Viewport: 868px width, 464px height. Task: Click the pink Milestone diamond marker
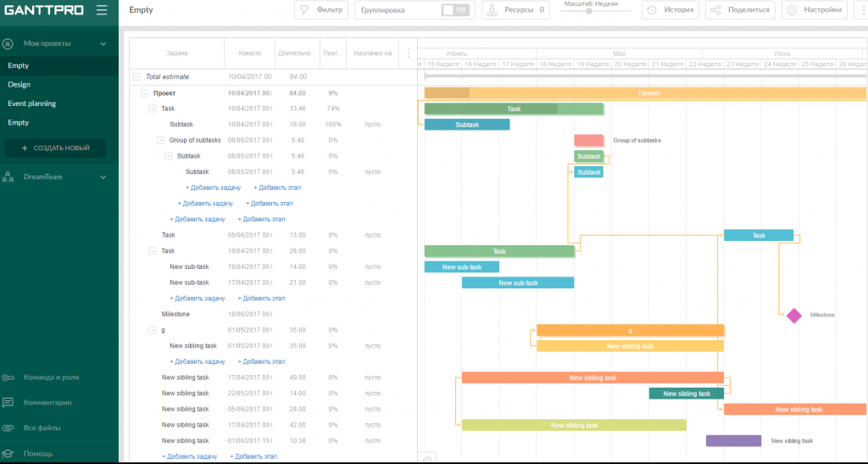[793, 316]
